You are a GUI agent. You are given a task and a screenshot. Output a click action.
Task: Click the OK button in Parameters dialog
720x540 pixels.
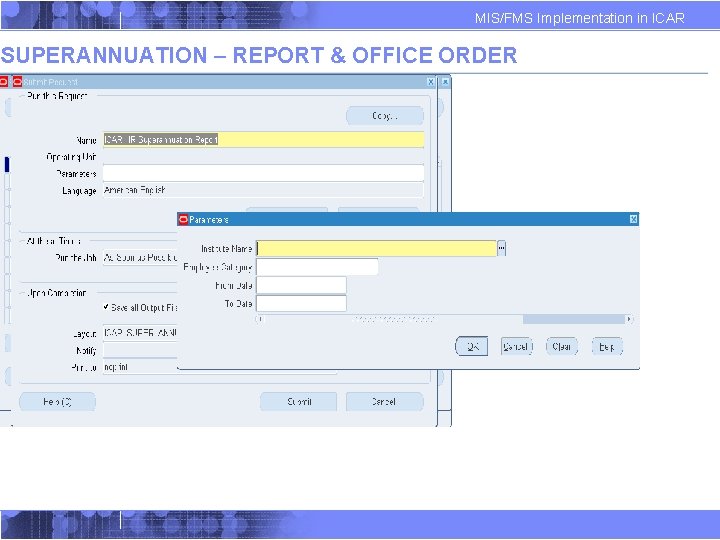point(471,347)
